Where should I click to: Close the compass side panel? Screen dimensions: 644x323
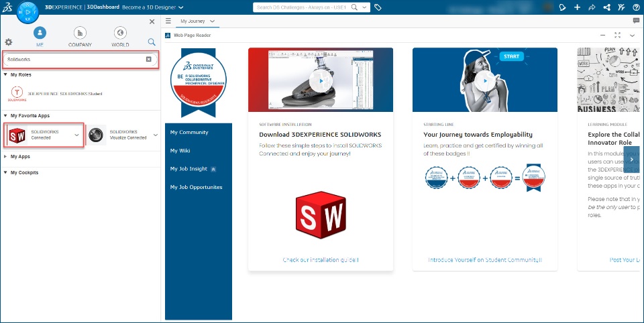[x=152, y=21]
